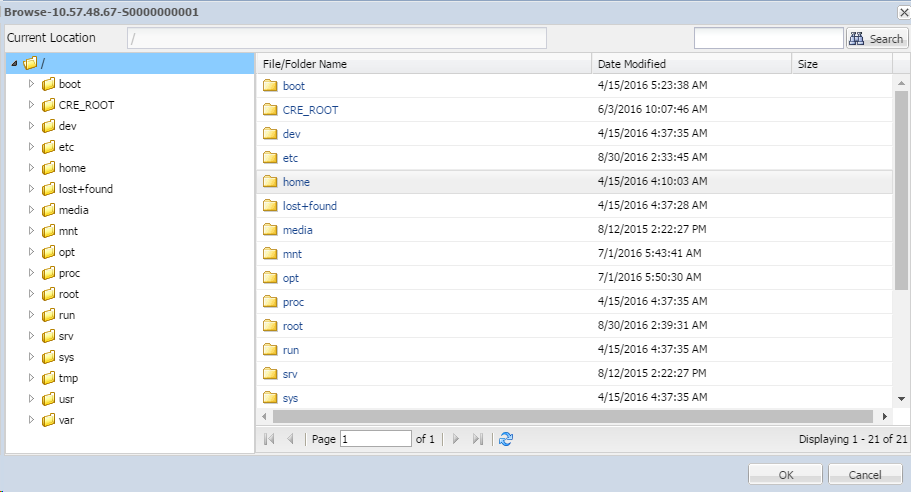Open the CRE_ROOT folder link
Image resolution: width=911 pixels, height=492 pixels.
pyautogui.click(x=310, y=110)
